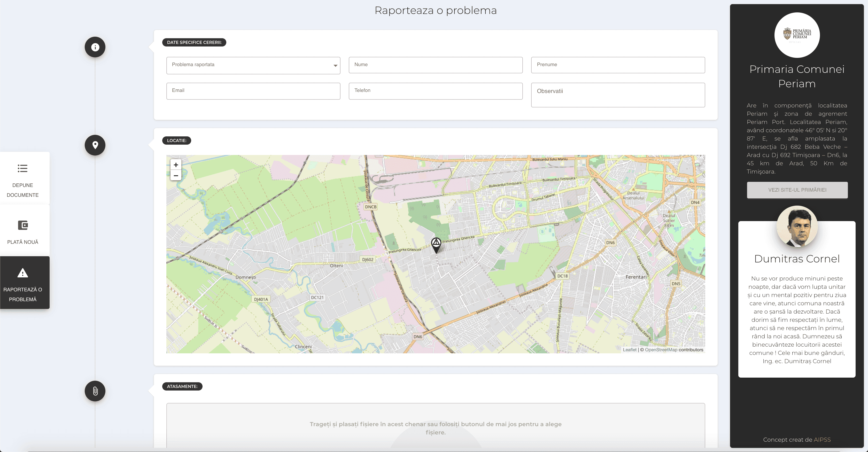This screenshot has width=868, height=452.
Task: Click the list icon above Depune Documente
Action: click(x=22, y=168)
